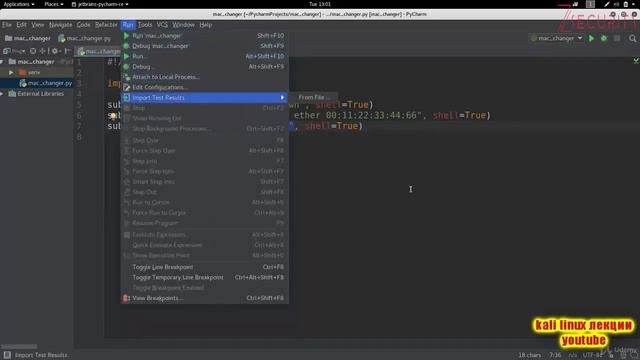Click mac_changer.py breadcrumb
The image size is (640, 360).
pos(84,38)
